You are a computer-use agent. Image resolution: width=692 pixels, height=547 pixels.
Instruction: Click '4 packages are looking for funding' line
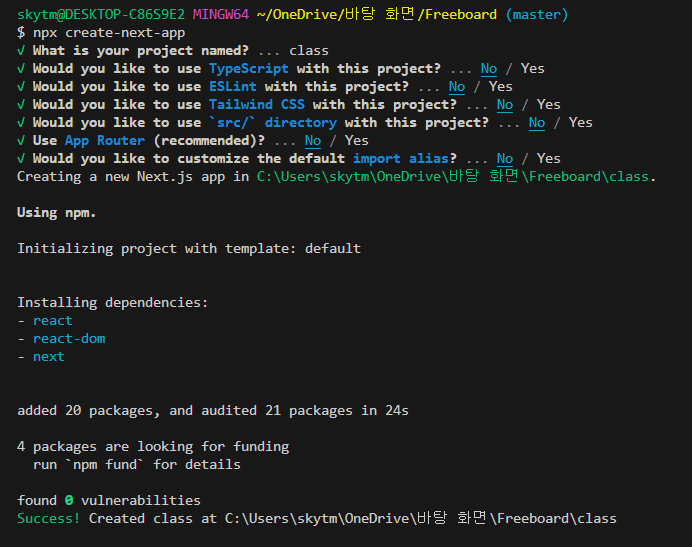click(x=153, y=447)
